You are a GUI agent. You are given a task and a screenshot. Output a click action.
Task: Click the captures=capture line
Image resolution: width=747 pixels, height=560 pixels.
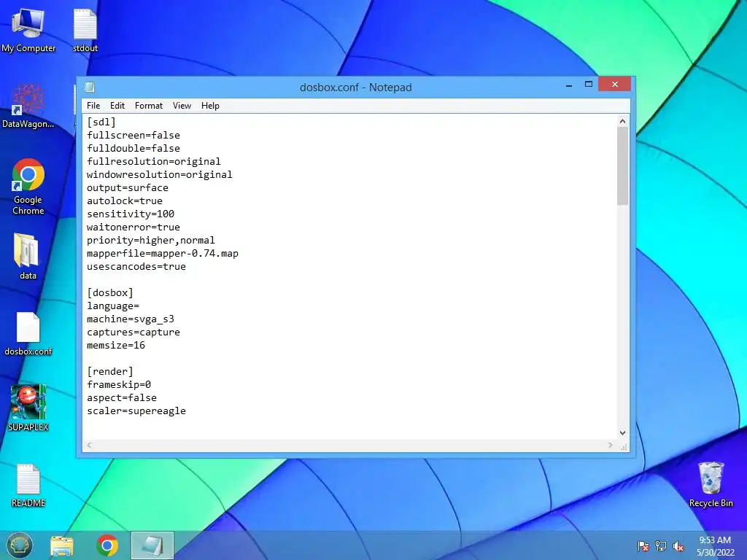(133, 332)
